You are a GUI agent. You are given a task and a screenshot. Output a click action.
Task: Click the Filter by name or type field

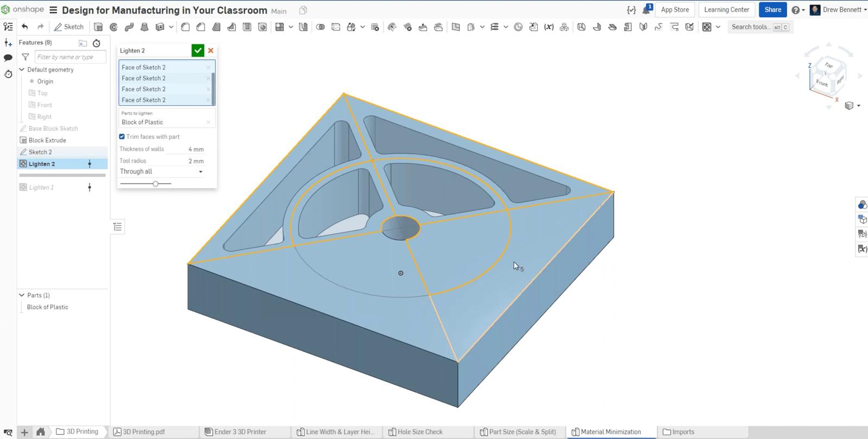point(70,57)
